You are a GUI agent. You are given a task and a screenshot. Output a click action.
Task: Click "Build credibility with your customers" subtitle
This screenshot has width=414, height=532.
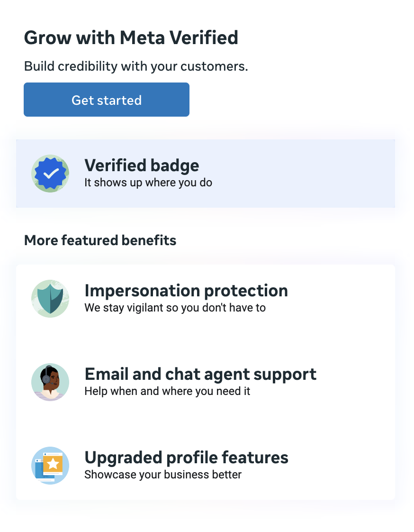(x=136, y=66)
